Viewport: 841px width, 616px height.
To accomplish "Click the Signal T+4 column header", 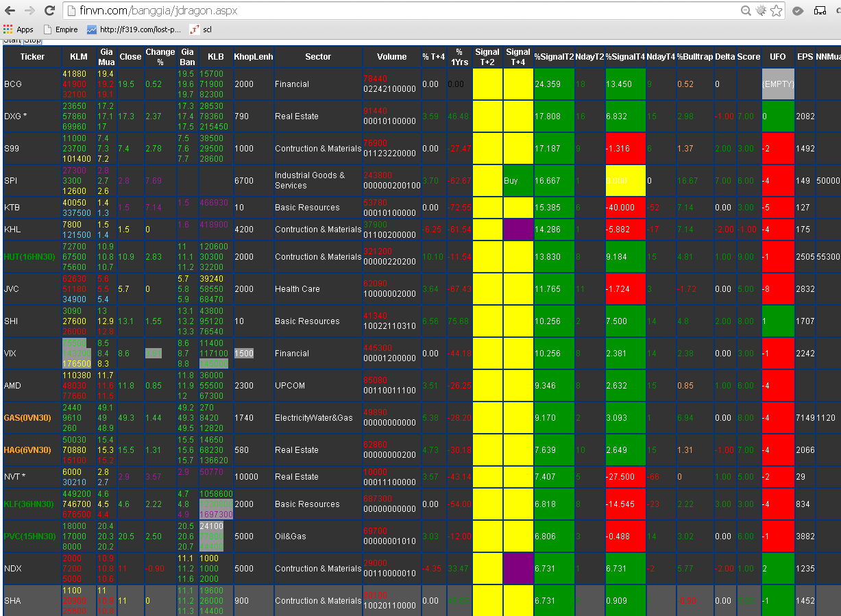I will [x=517, y=57].
